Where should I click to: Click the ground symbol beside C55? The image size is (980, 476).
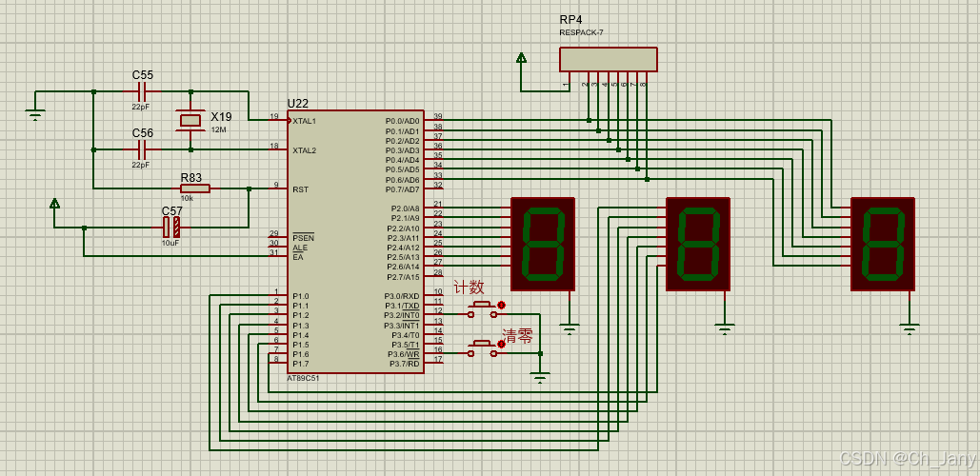tap(35, 115)
